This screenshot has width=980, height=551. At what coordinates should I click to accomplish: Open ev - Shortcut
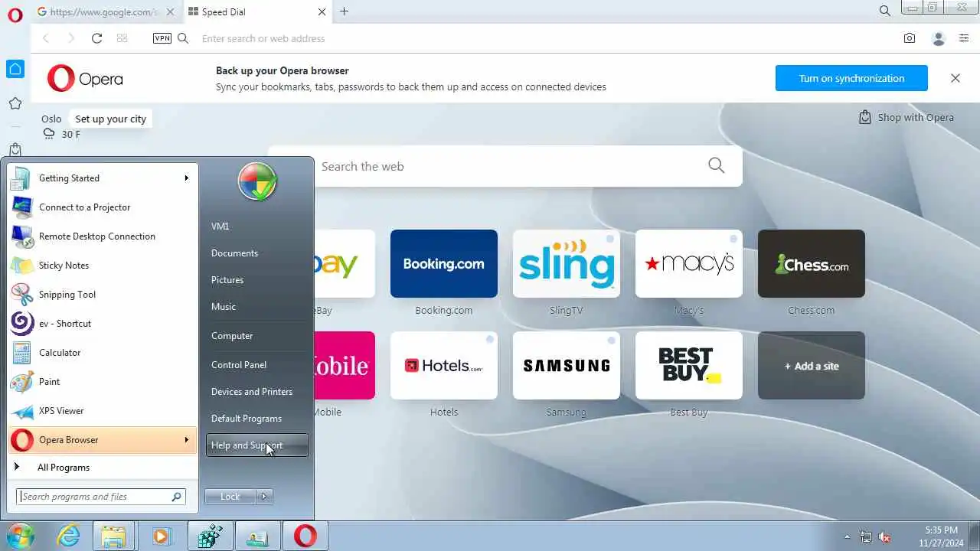(103, 324)
